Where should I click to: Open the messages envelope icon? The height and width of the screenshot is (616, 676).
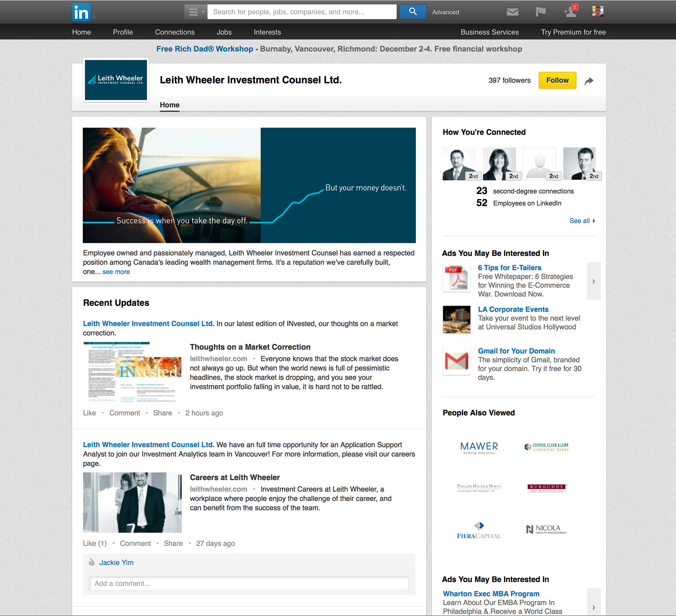[x=512, y=12]
